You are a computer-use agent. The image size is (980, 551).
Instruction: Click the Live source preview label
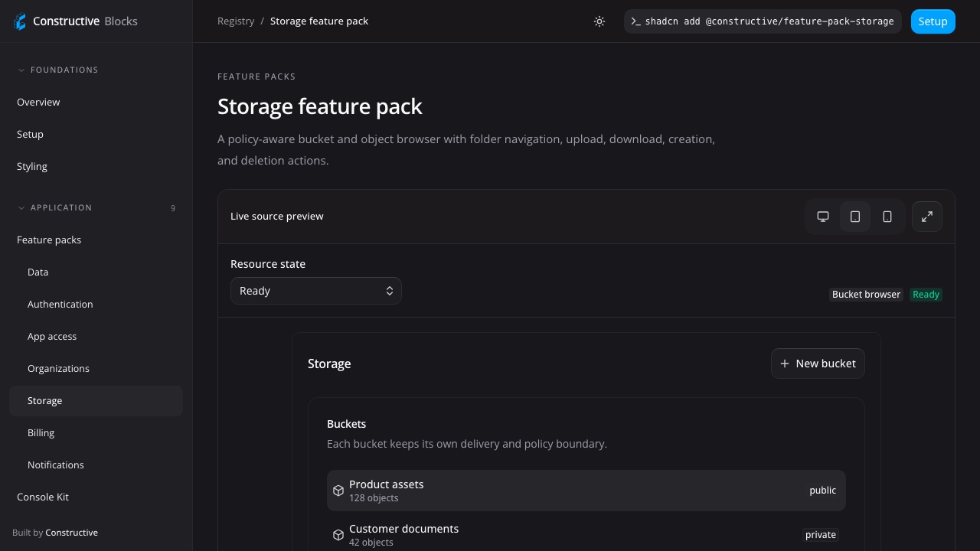pyautogui.click(x=277, y=217)
